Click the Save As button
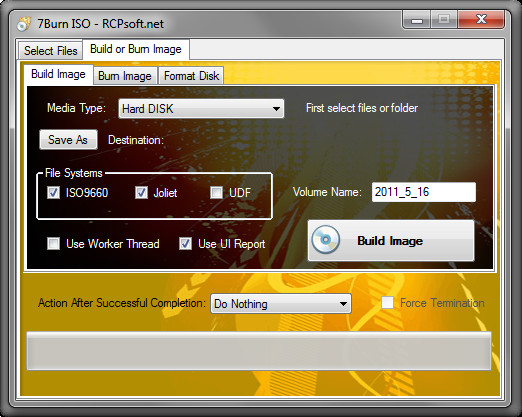 (68, 140)
